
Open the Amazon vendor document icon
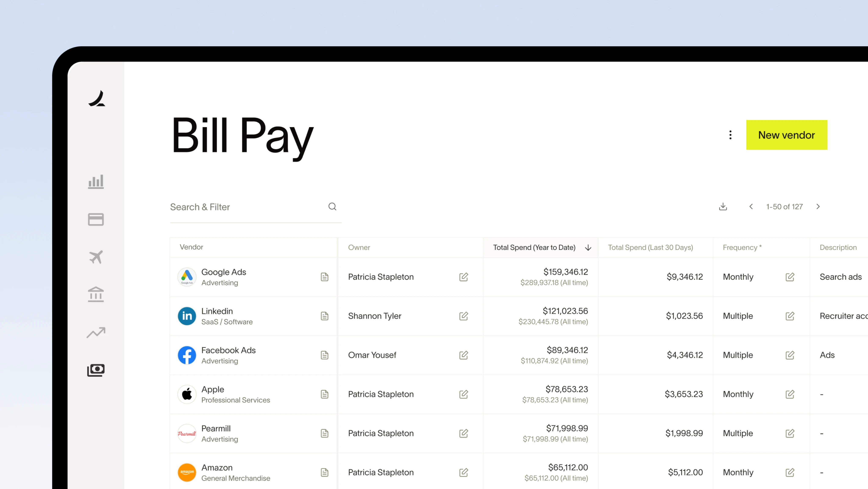click(324, 472)
